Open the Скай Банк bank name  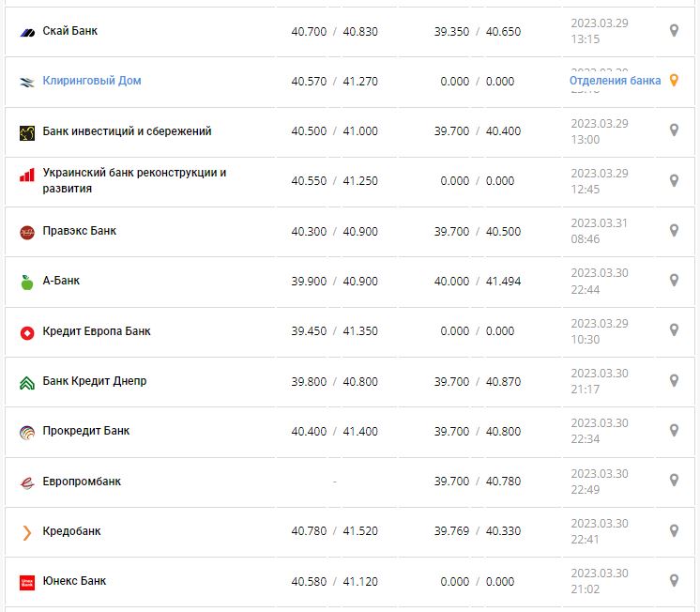point(70,31)
